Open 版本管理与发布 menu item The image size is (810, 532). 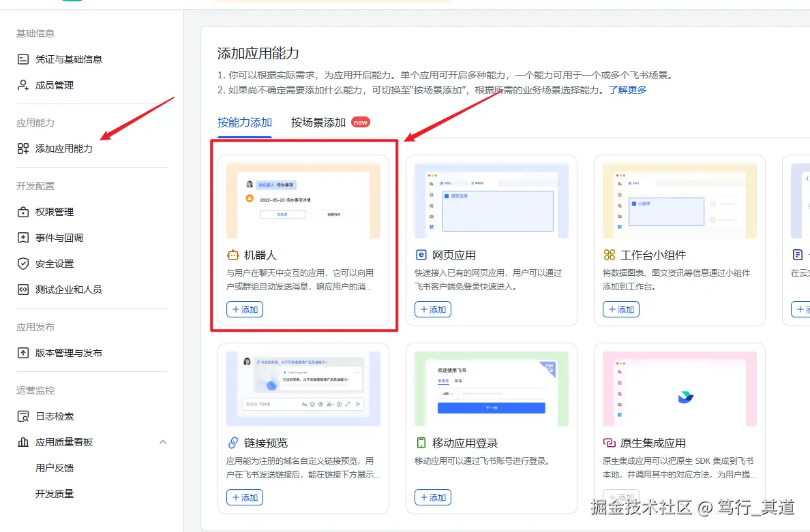coord(69,353)
